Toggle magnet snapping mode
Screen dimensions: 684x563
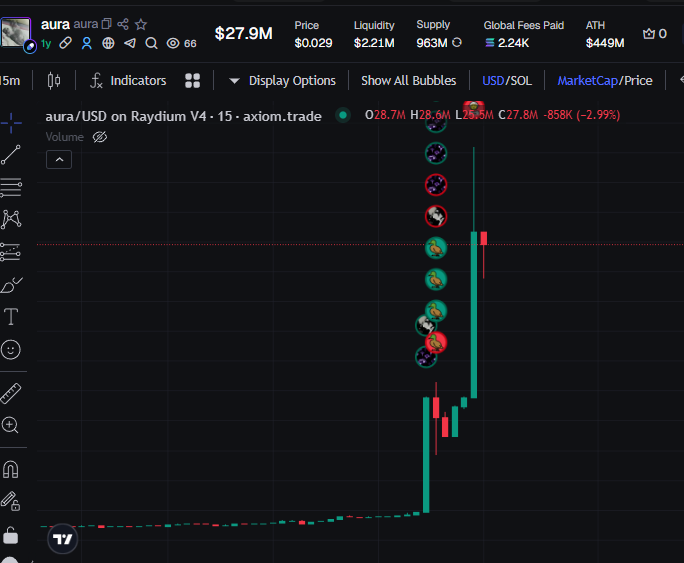(10, 470)
